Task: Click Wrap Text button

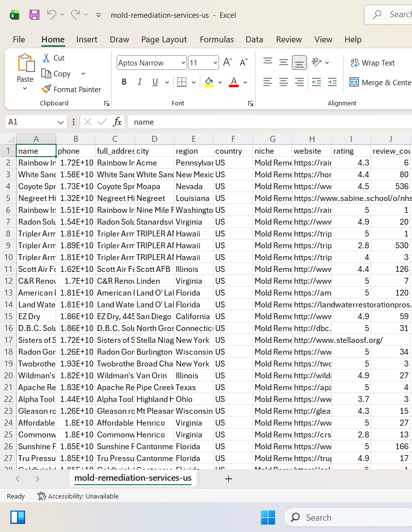Action: coord(372,63)
